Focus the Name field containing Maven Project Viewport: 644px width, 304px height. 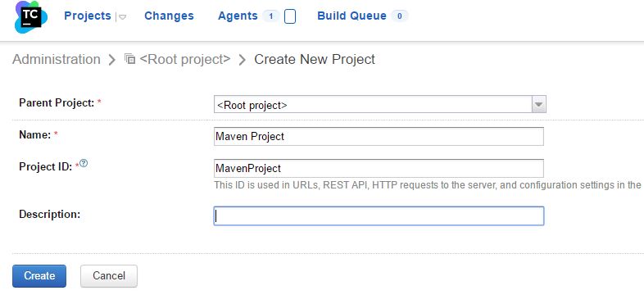click(x=379, y=136)
